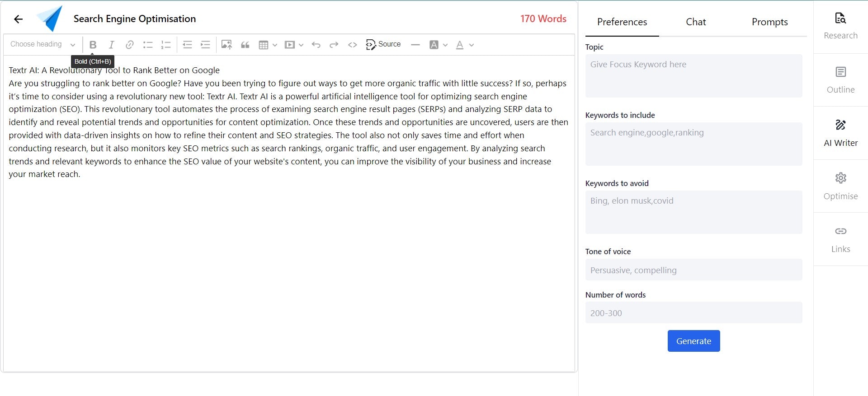Click the Number of words field
This screenshot has height=396, width=868.
click(693, 313)
